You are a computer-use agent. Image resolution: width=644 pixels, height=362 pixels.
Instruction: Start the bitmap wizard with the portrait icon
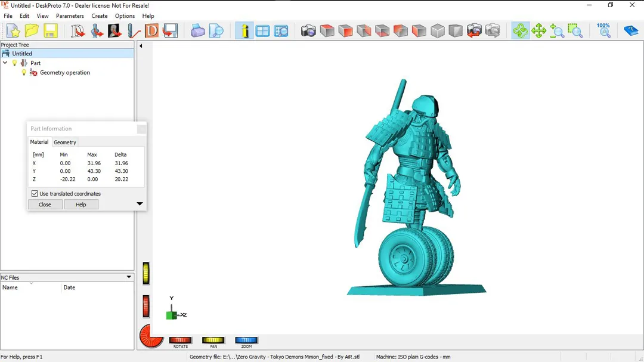point(114,31)
